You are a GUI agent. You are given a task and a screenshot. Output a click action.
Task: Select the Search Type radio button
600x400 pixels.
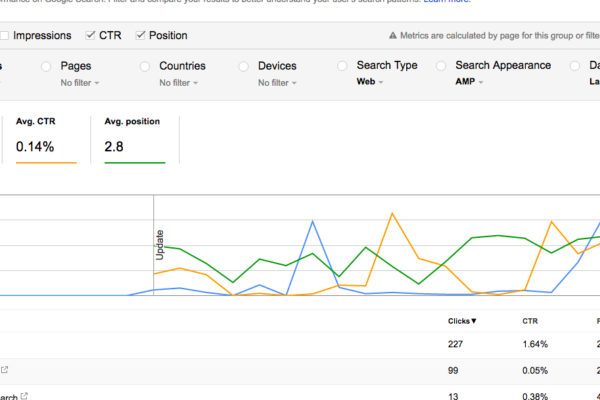pos(343,66)
